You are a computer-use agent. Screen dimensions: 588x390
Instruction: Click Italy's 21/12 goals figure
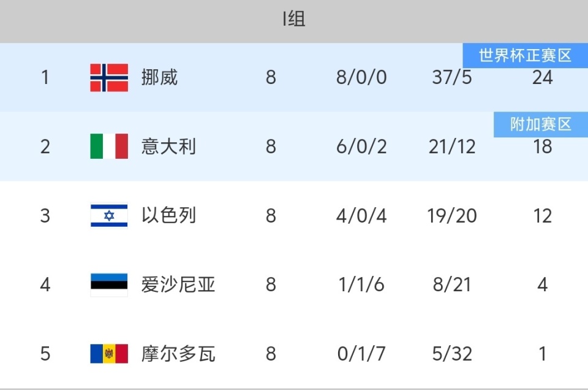(x=452, y=147)
